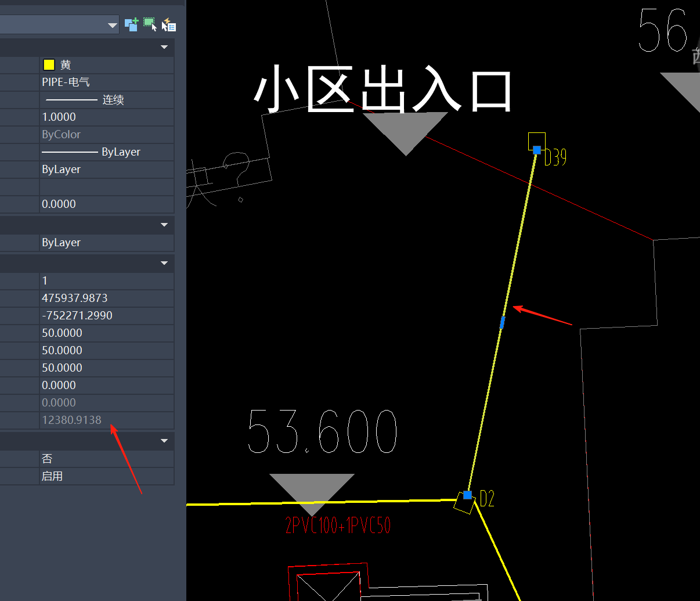
Task: Click the Select Objects icon
Action: pos(150,24)
